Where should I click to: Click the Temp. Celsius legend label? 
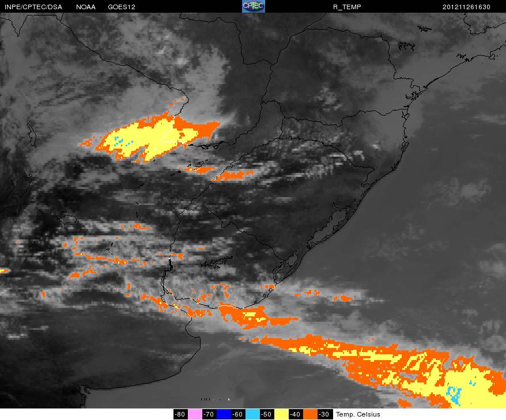(x=358, y=414)
